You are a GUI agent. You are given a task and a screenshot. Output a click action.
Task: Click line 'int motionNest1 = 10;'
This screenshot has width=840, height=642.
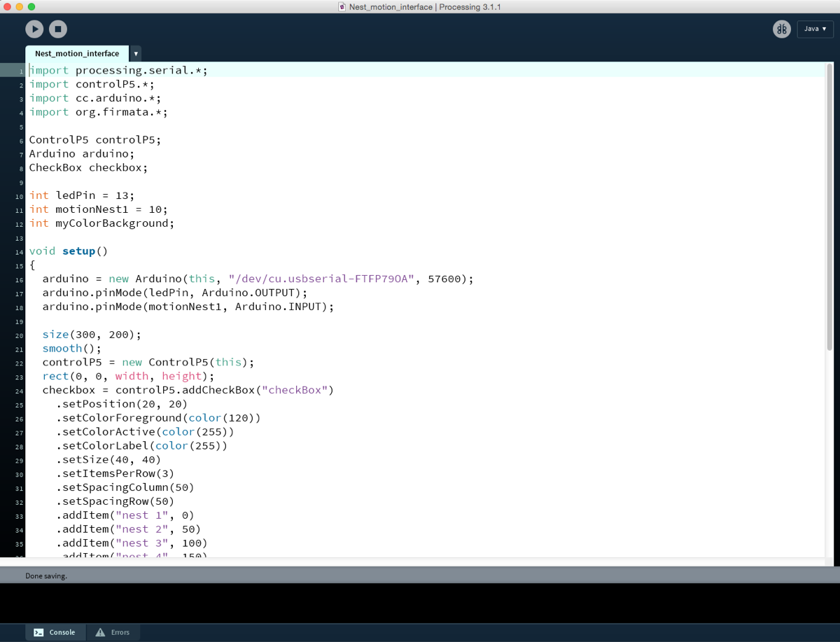[x=99, y=209]
